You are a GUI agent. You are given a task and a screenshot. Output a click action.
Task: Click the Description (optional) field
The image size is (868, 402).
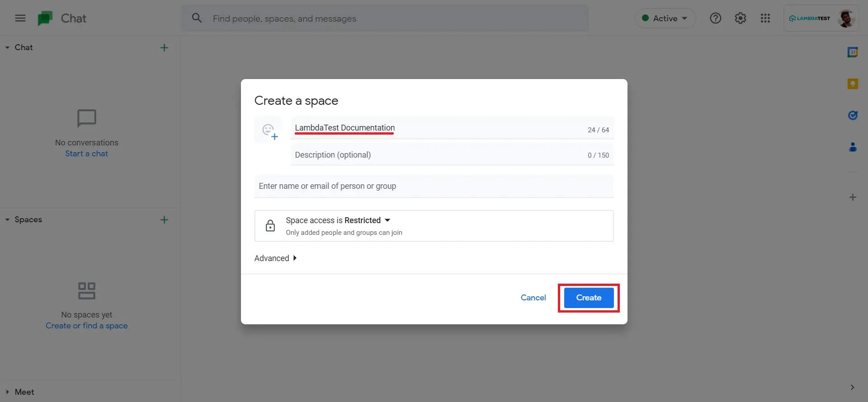click(x=434, y=155)
